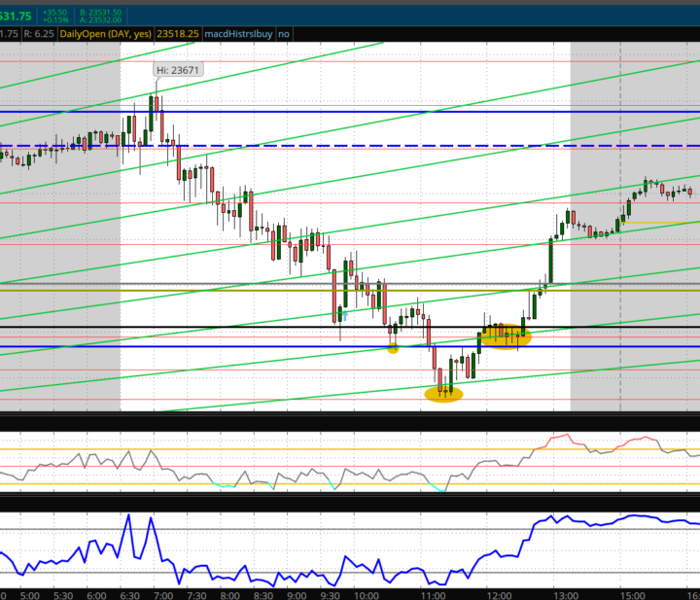Click the R: 6.25 range readout
700x600 pixels.
point(39,34)
